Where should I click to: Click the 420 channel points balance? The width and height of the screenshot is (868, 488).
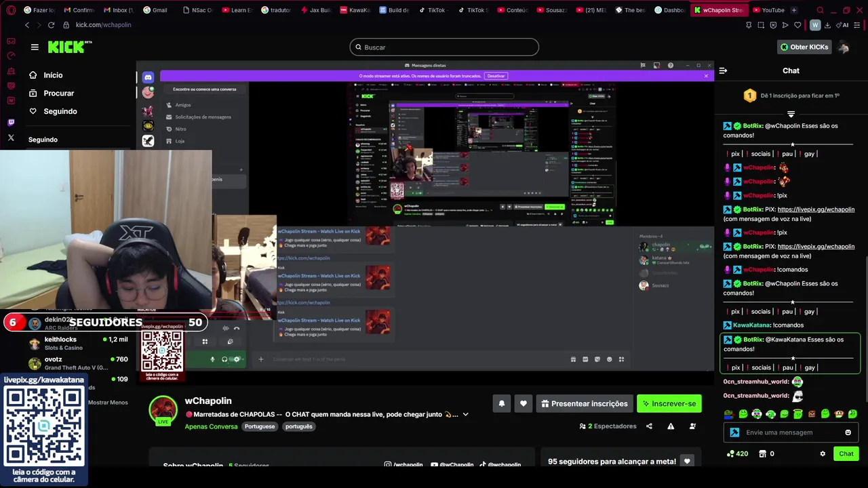coord(737,453)
